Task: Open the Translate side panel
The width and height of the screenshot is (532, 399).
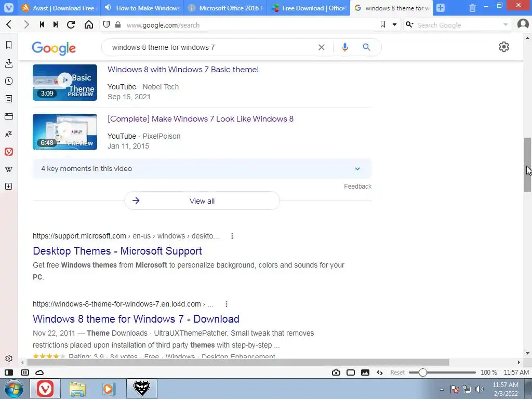Action: (9, 134)
